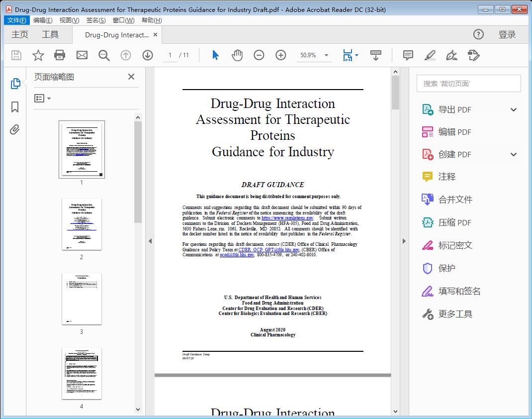Image resolution: width=532 pixels, height=419 pixels.
Task: Open the 视图 menu
Action: pos(68,20)
